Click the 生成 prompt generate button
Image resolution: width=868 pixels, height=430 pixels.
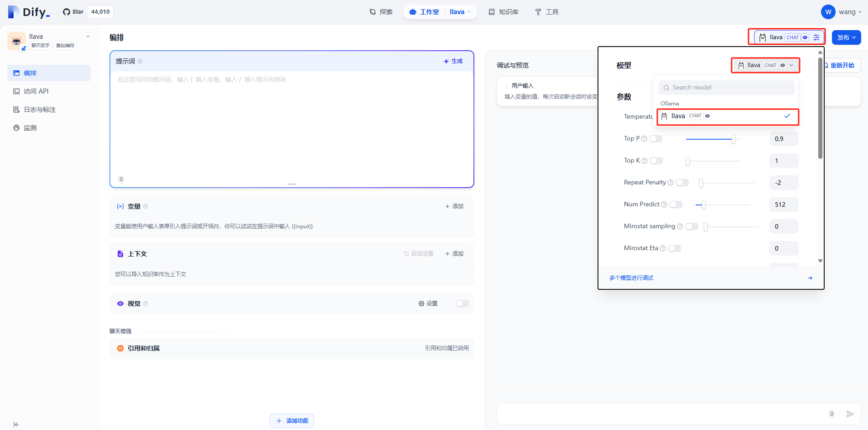tap(453, 61)
